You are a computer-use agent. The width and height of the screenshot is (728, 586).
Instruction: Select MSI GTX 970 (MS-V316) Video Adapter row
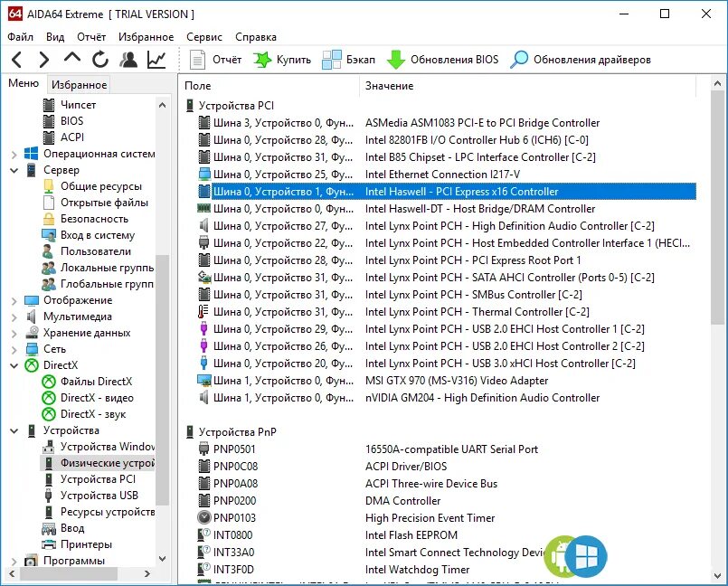point(447,381)
